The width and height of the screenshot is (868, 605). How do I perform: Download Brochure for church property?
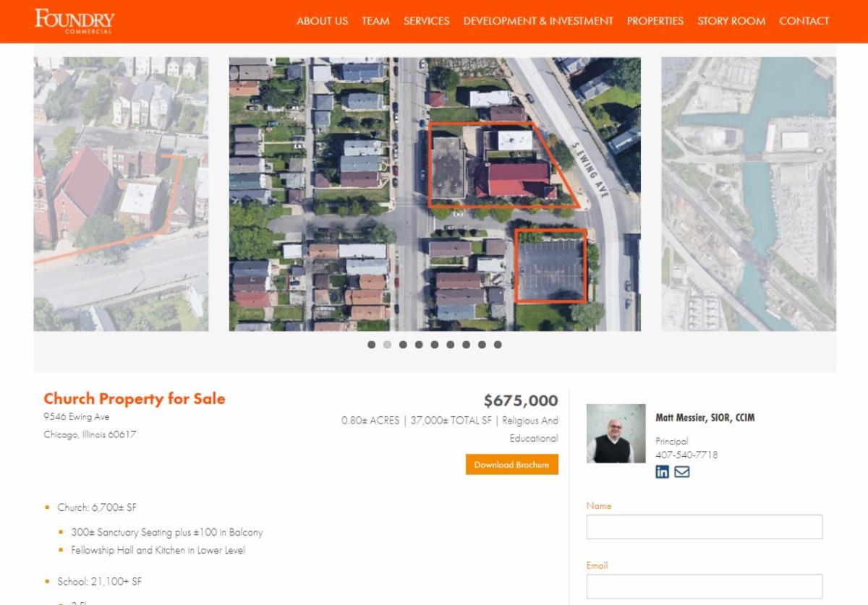[x=512, y=465]
